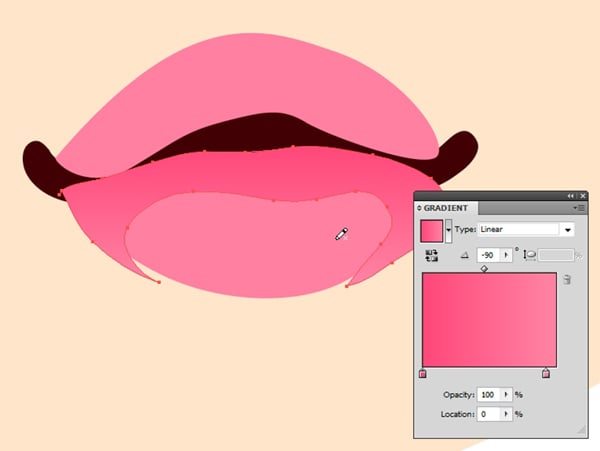Viewport: 600px width, 451px height.
Task: Click into the Opacity field showing 100
Action: 488,395
